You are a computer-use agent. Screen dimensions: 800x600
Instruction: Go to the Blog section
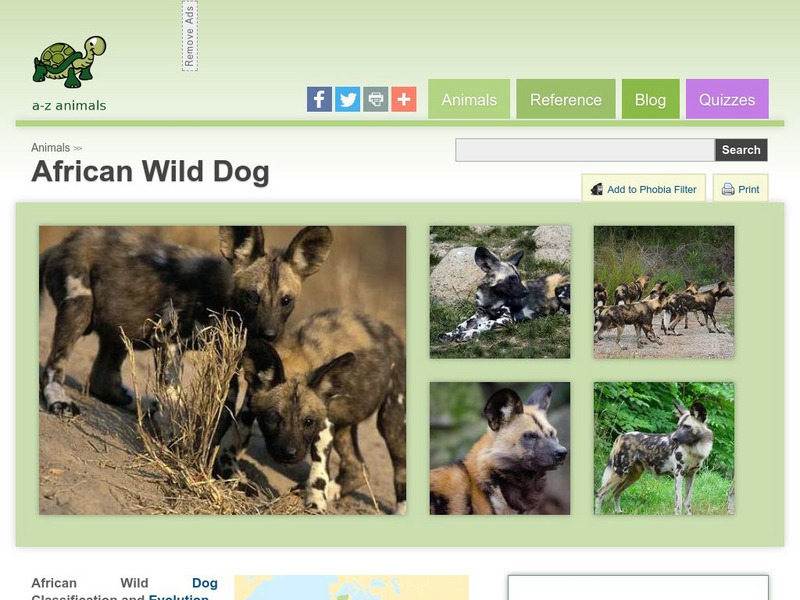[x=651, y=99]
